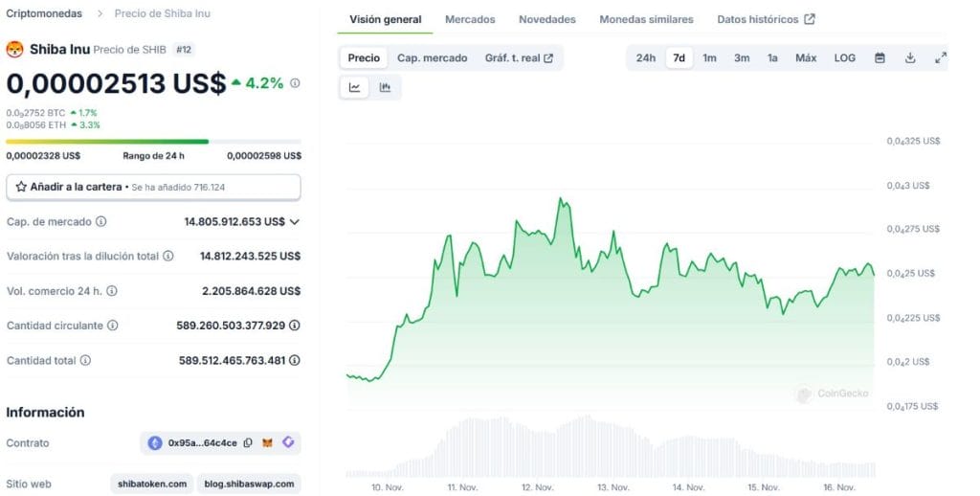Viewport: 980px width, 496px height.
Task: Open blog.shibaswap.com link
Action: 249,484
